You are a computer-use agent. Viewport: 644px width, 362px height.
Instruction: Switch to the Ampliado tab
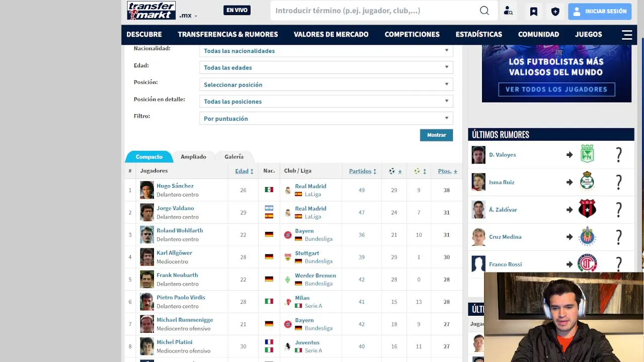[x=194, y=157]
